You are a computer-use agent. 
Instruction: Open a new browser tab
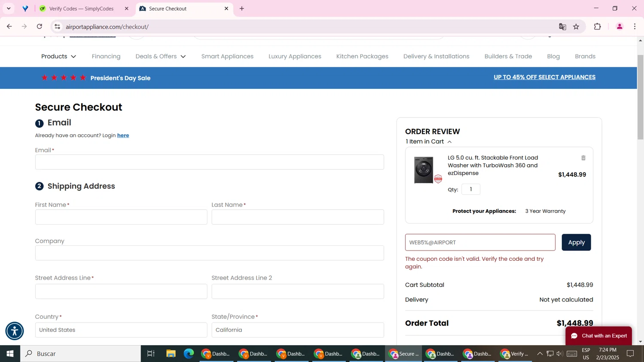click(242, 9)
